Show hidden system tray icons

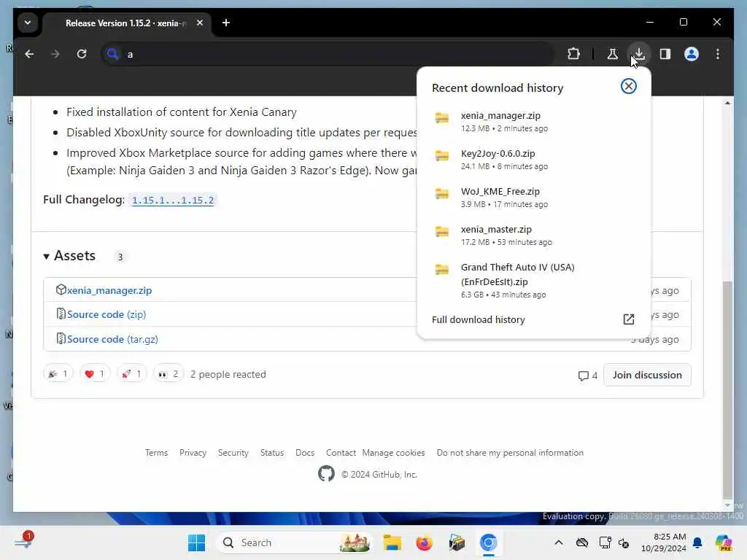[x=558, y=542]
